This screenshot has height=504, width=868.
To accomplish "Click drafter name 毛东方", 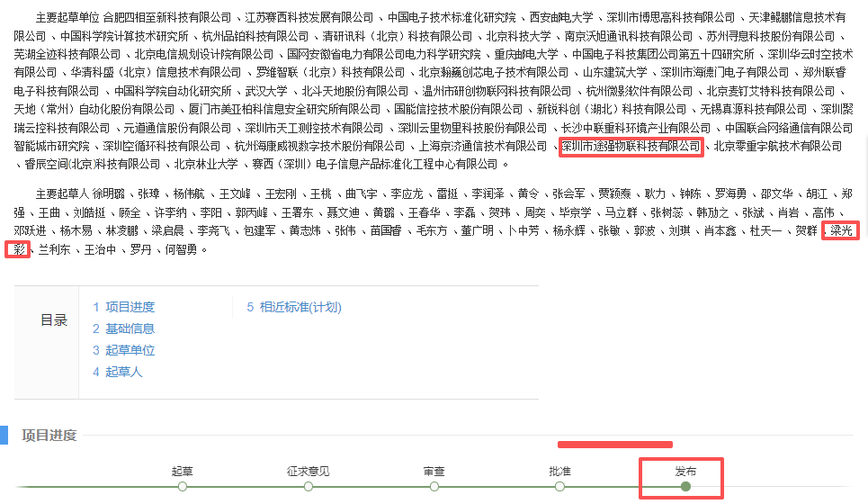I will 431,230.
